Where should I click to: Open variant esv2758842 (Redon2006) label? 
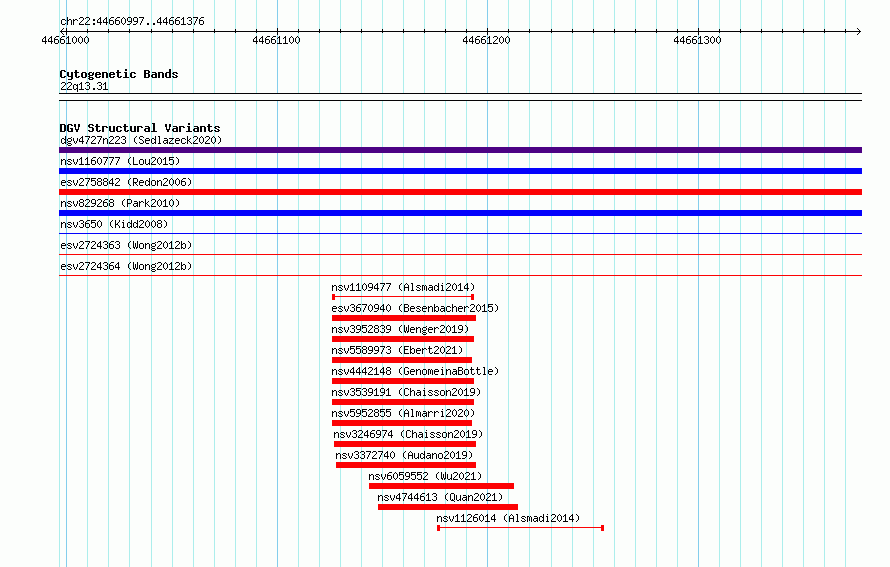coord(126,182)
